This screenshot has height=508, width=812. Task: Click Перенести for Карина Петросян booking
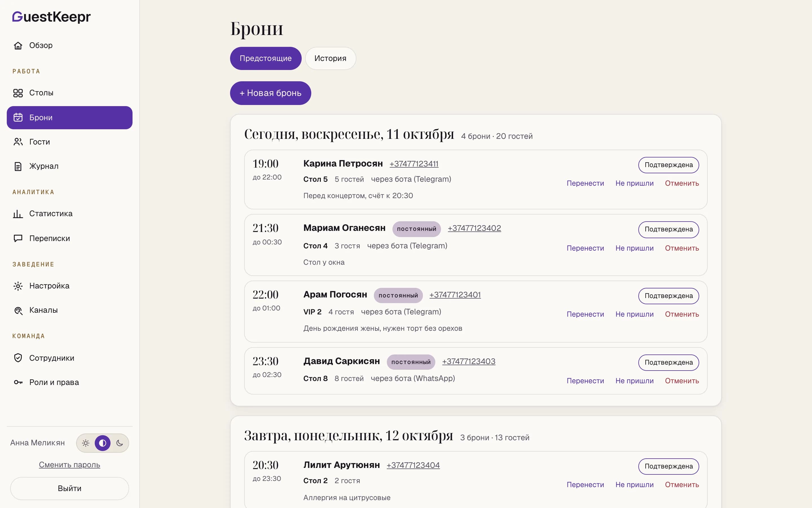click(x=585, y=183)
